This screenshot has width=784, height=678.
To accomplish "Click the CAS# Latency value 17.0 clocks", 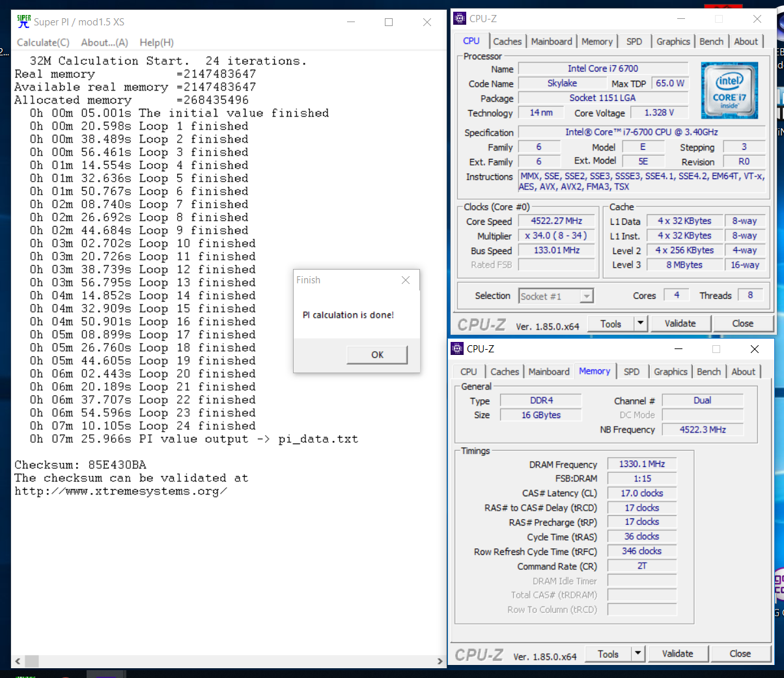I will point(642,493).
